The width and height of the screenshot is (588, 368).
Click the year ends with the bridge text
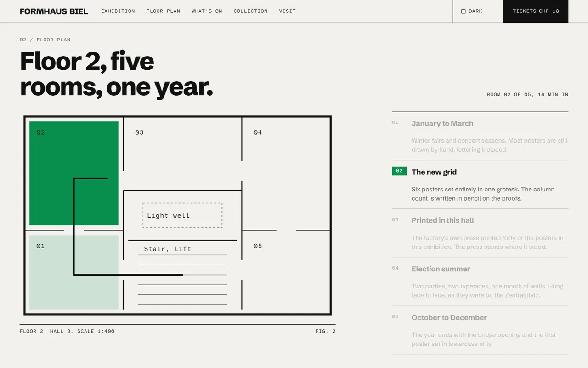(484, 339)
